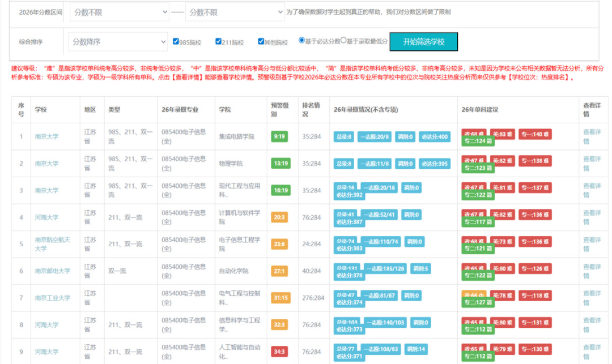Click the 必达分:400 badge
The image size is (612, 364).
(x=435, y=137)
